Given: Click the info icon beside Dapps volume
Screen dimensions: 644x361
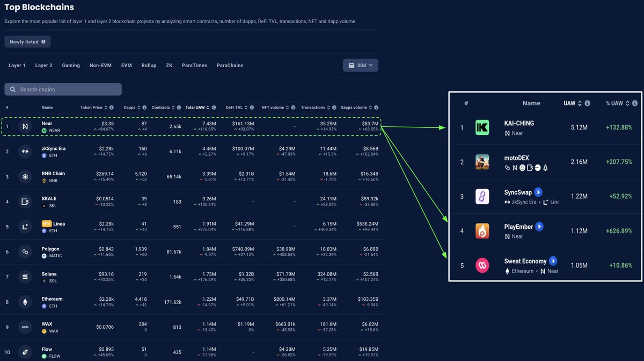Looking at the screenshot, I should point(377,107).
